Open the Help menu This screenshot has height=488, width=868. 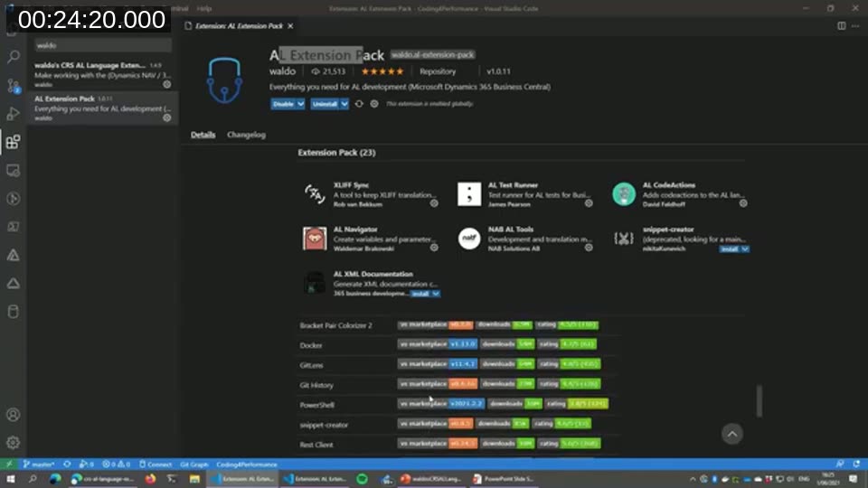point(204,8)
